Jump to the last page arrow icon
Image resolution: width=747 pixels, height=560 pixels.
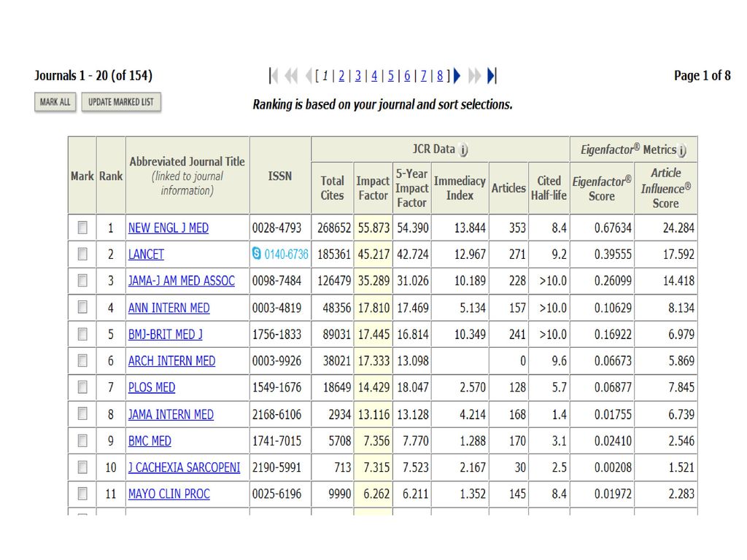[492, 76]
